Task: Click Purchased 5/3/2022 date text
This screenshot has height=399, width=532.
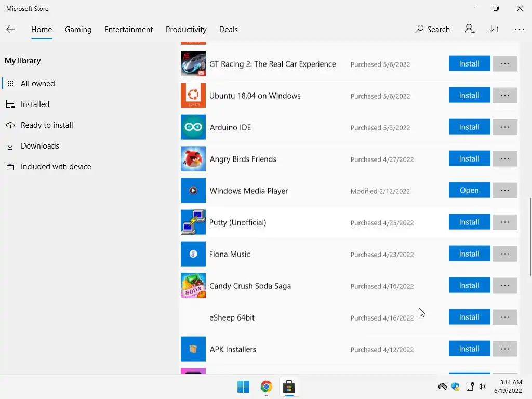Action: coord(380,128)
